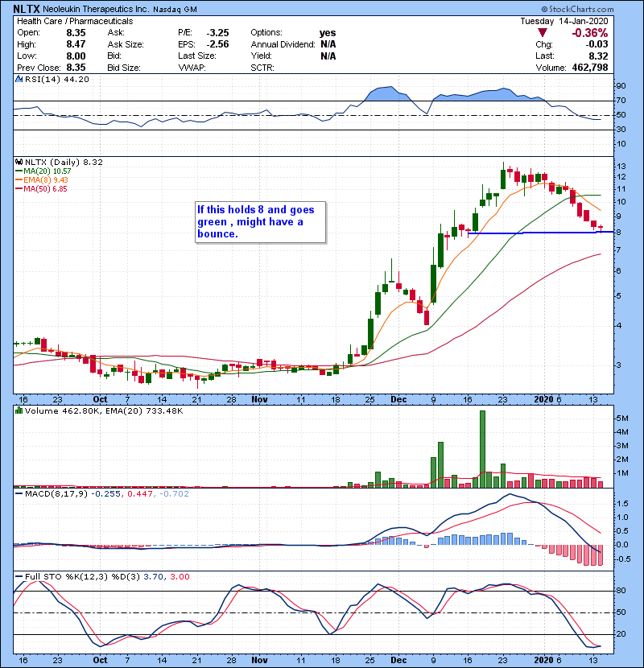This screenshot has height=668, width=644.
Task: Click the 2020 label on bottom date axis
Action: [x=544, y=660]
